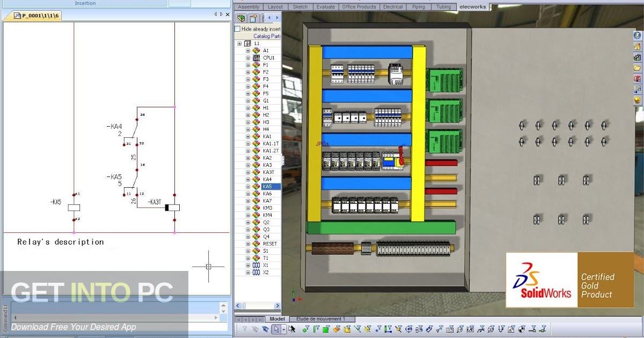644x338 pixels.
Task: Select S1 in the component tree
Action: [266, 251]
